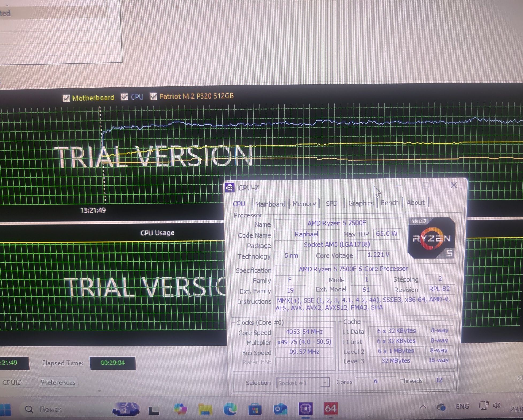Show hidden system tray icons
Screen dimensions: 523x420
423,407
